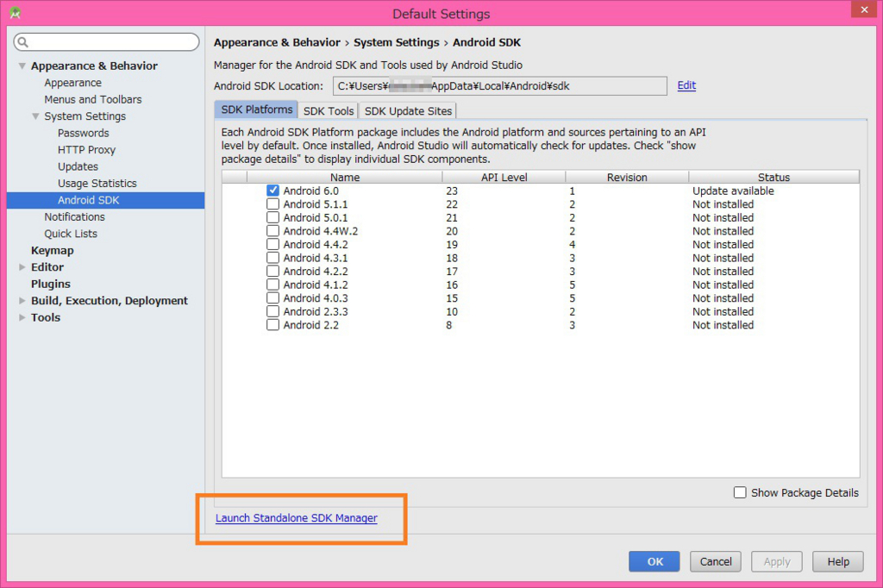Focus the settings search field

pyautogui.click(x=106, y=41)
